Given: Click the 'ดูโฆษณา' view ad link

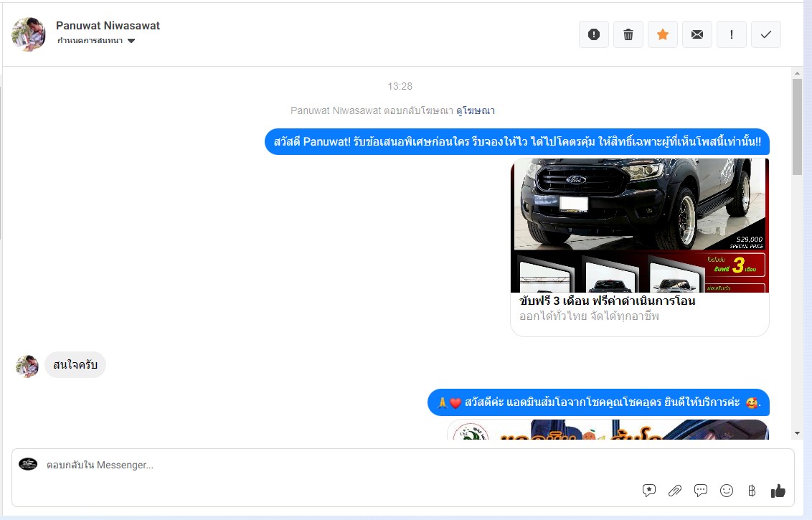Looking at the screenshot, I should coord(476,110).
